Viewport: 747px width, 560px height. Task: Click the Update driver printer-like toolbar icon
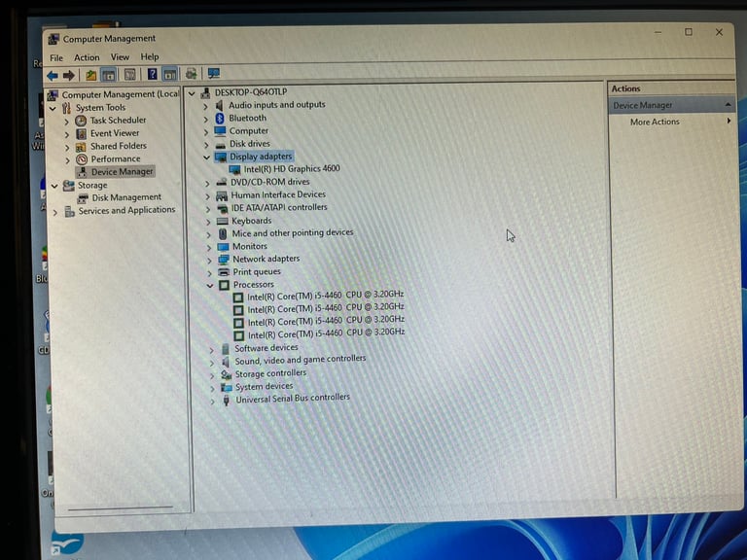coord(192,74)
